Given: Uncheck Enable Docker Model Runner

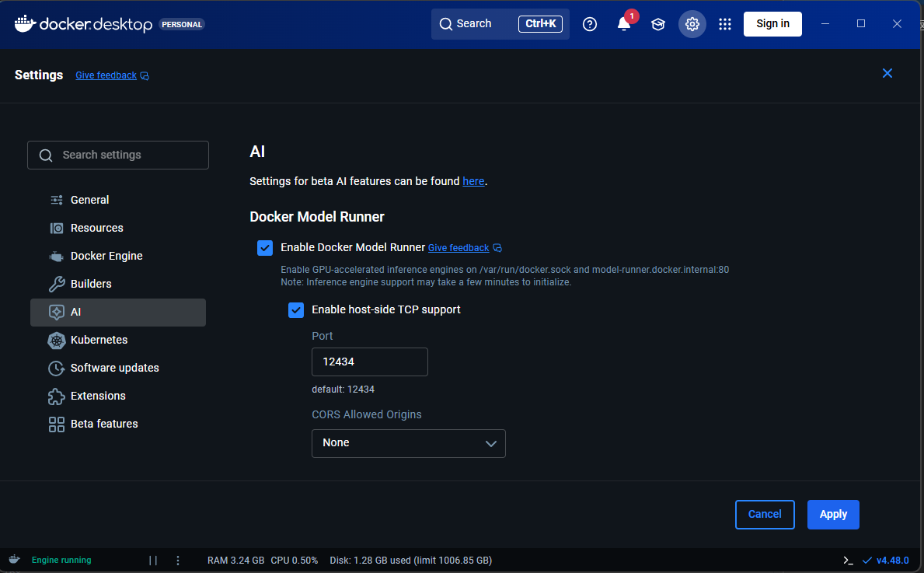Looking at the screenshot, I should [x=265, y=248].
